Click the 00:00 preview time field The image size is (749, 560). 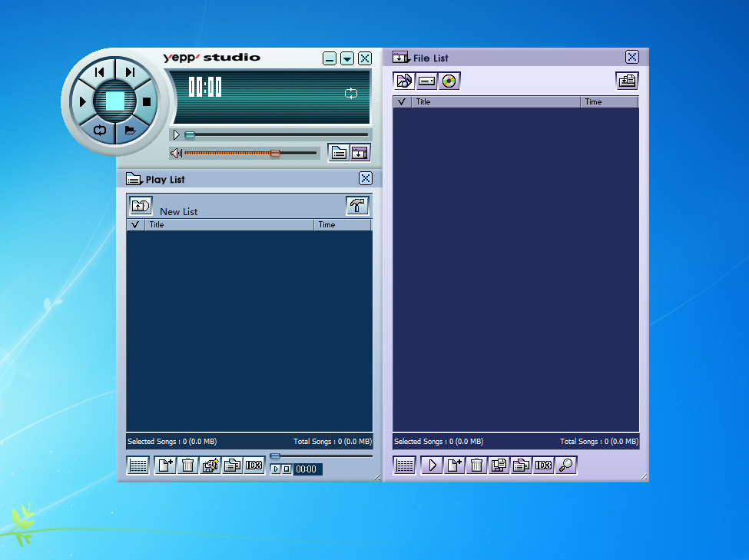307,469
